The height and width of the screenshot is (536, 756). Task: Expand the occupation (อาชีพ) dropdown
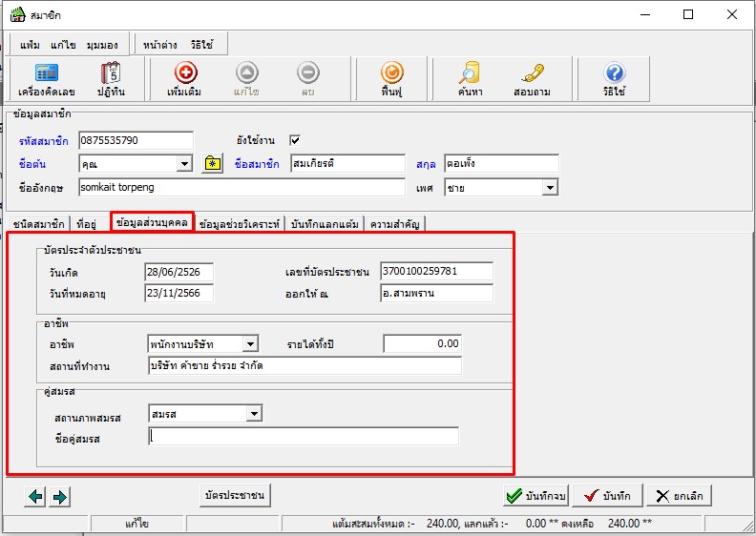[x=250, y=343]
